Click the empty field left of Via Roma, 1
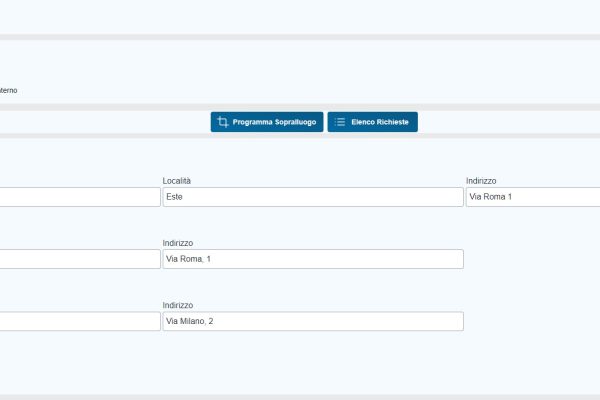Viewport: 600px width, 400px height. (80, 259)
